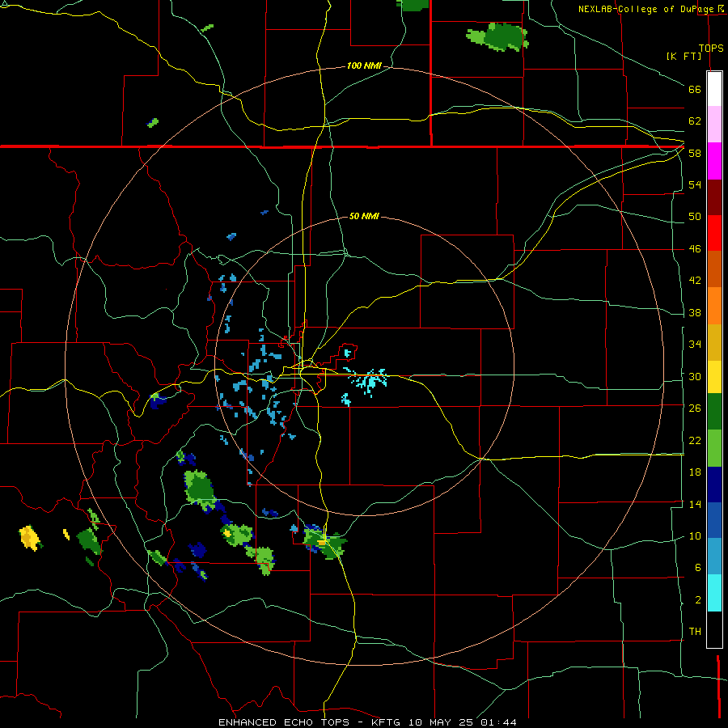Screen dimensions: 728x728
Task: Click the "KFTG" station identifier
Action: click(x=385, y=722)
